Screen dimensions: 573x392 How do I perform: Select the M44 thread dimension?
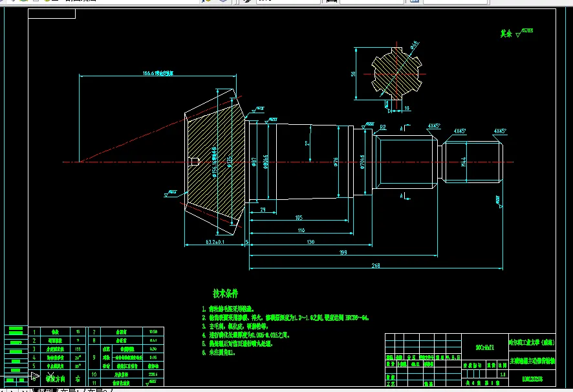[463, 162]
